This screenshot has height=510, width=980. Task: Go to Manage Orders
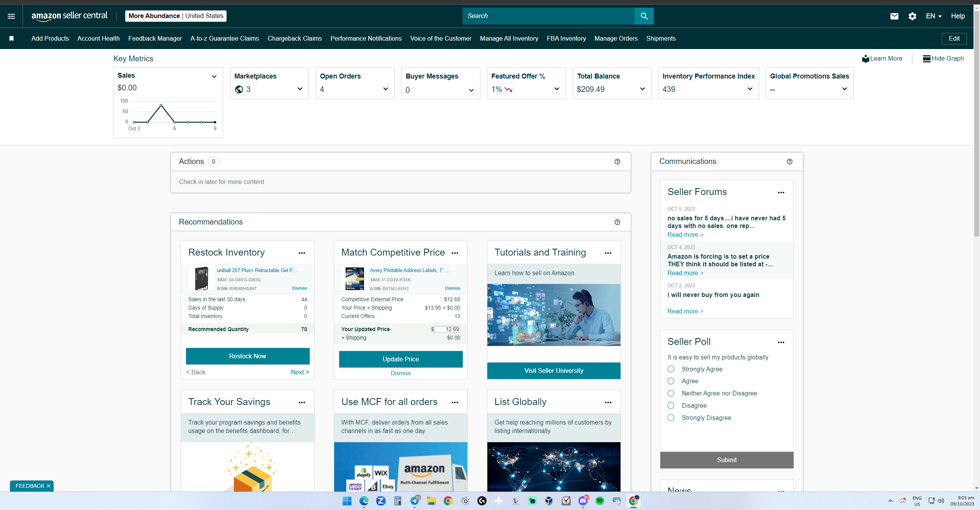tap(616, 38)
